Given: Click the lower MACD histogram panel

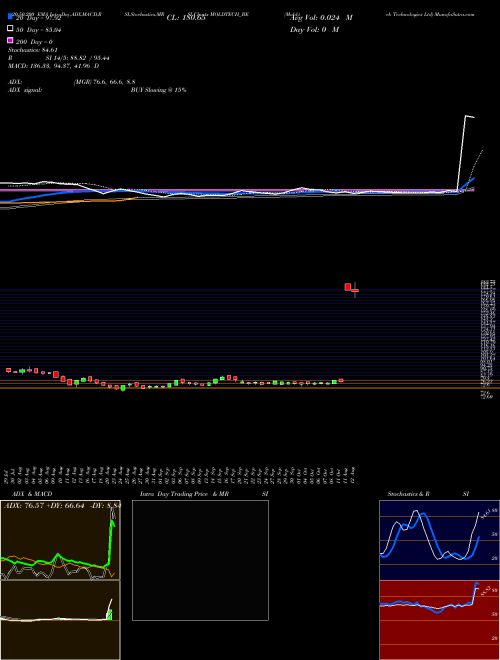Looking at the screenshot, I should point(60,620).
